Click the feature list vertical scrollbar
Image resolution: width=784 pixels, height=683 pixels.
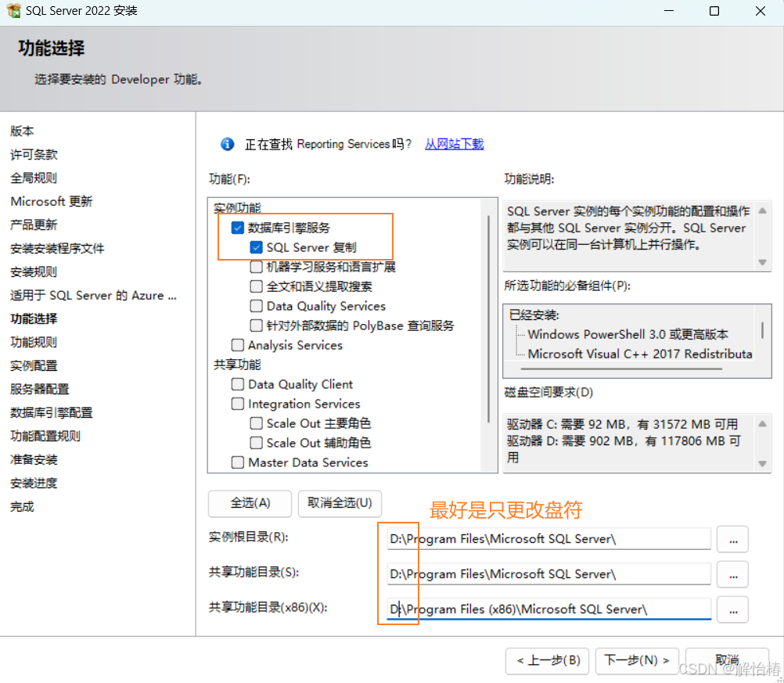pyautogui.click(x=488, y=320)
